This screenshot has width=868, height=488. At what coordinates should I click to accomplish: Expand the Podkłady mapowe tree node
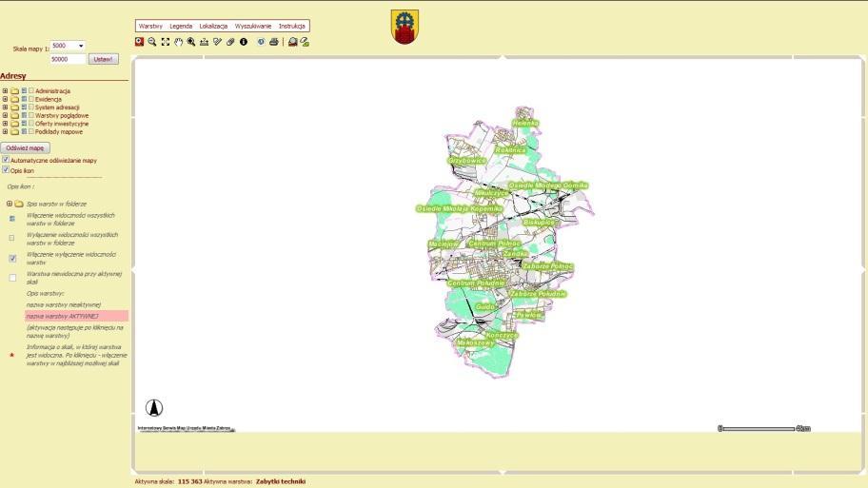5,131
